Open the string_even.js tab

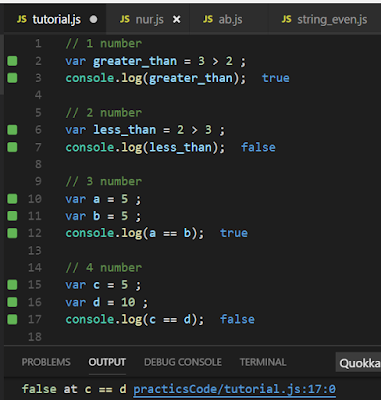click(x=325, y=19)
